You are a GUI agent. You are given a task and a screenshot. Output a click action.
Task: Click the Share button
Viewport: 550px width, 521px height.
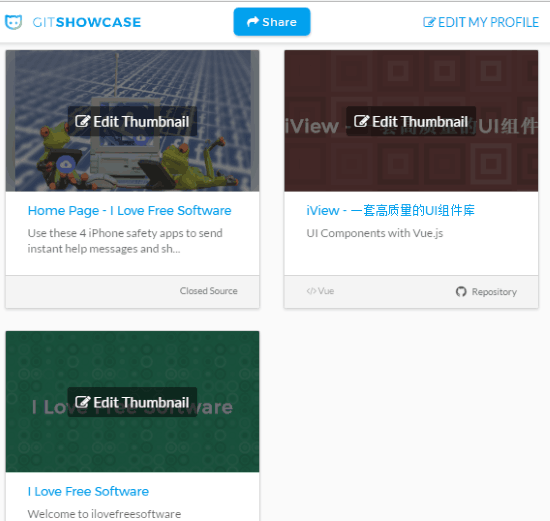(x=272, y=22)
